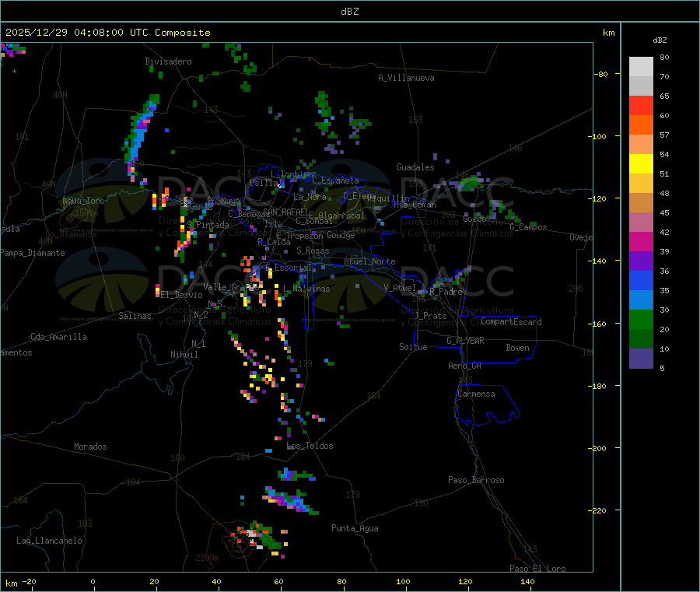Click the 'El_Desvio' location label
The width and height of the screenshot is (700, 592).
181,295
